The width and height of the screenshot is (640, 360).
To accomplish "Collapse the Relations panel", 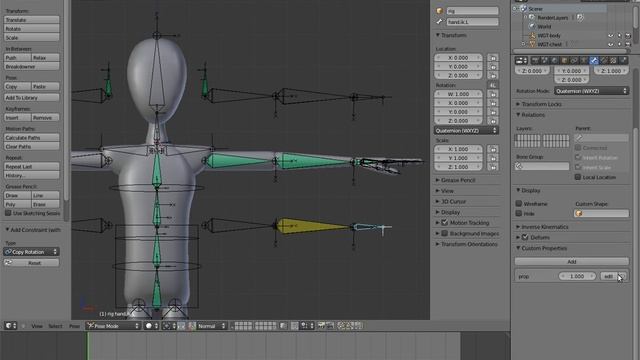I will [533, 115].
